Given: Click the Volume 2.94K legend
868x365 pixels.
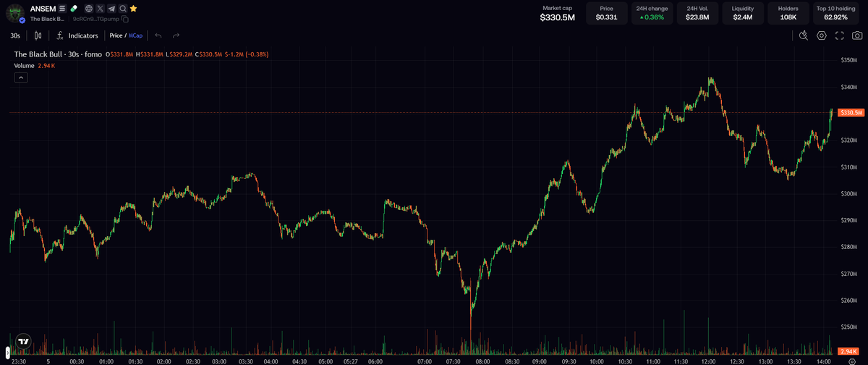Looking at the screenshot, I should 35,66.
